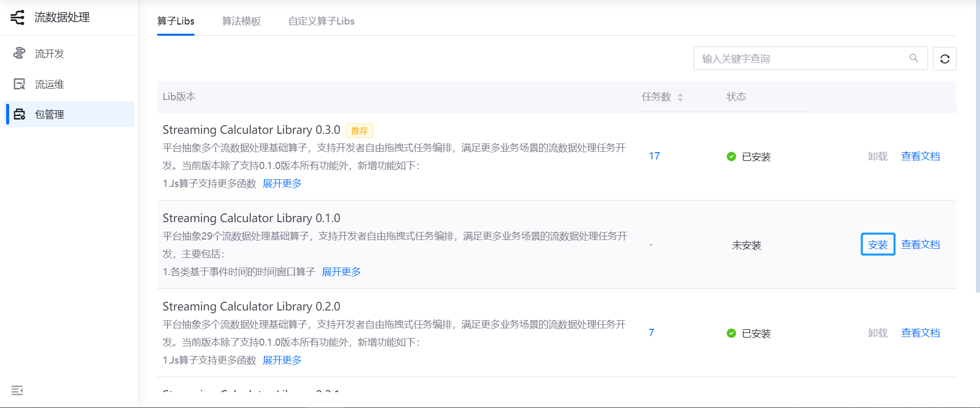Viewport: 980px width, 408px height.
Task: Click the 状态 column header
Action: pos(736,97)
